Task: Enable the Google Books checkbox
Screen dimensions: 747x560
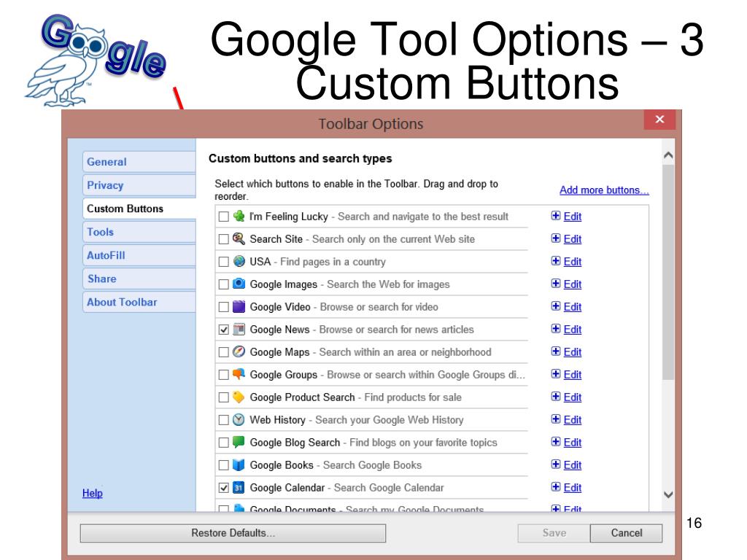Action: (x=223, y=465)
